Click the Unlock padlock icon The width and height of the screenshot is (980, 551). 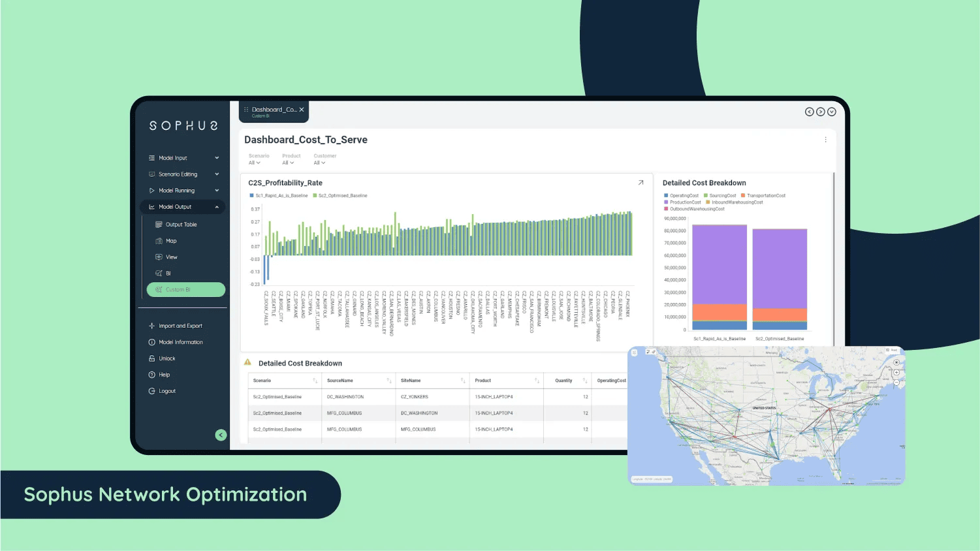tap(152, 358)
